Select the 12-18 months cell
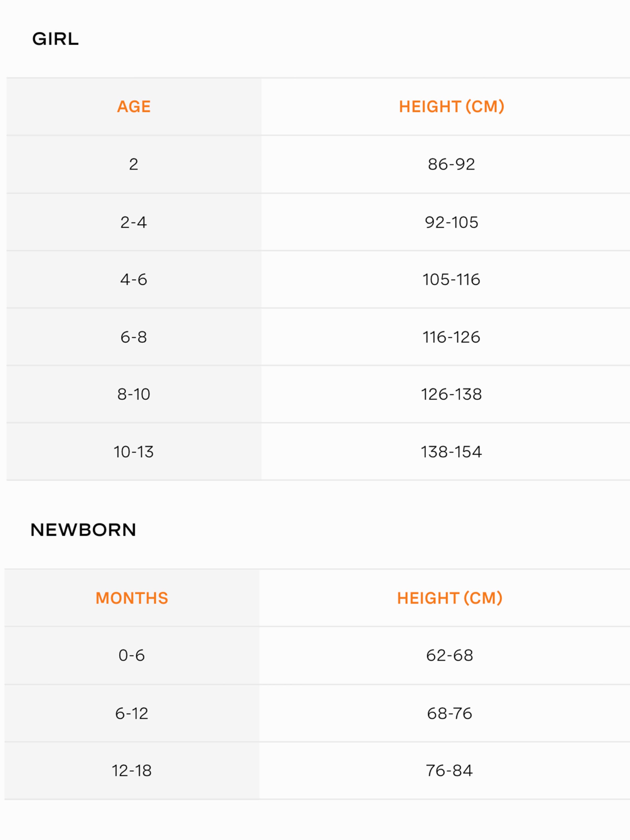The image size is (630, 840). pos(132,770)
